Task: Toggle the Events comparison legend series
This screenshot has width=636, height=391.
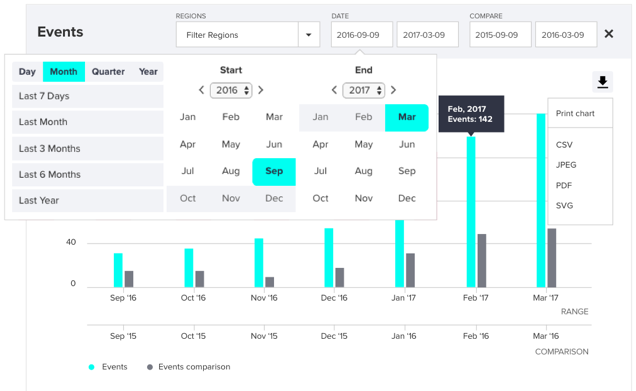Action: pyautogui.click(x=189, y=367)
